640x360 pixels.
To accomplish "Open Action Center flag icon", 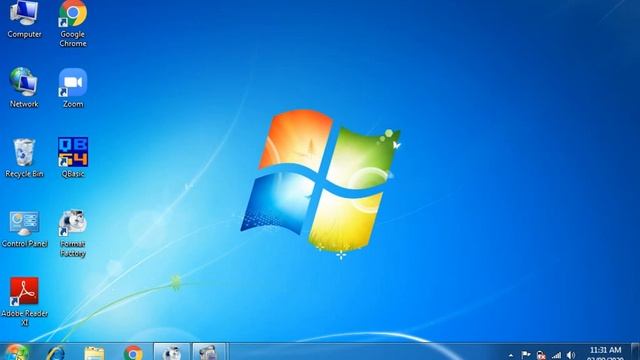I will [526, 356].
